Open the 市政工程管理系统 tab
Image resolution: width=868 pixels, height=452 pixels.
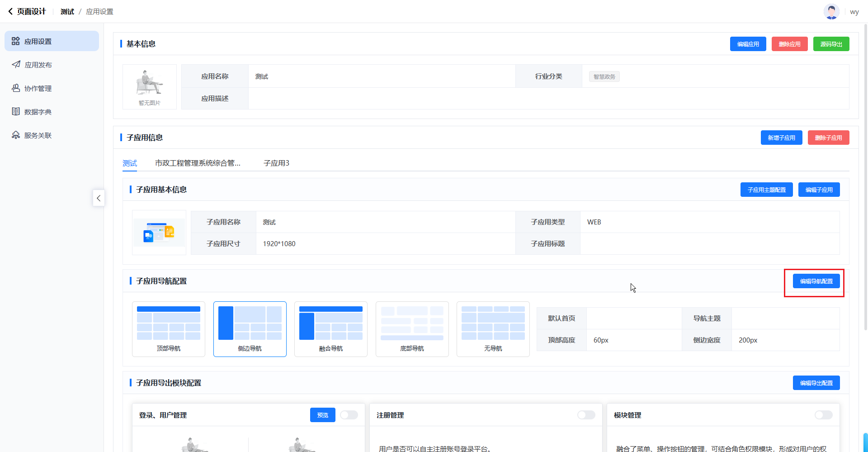pyautogui.click(x=198, y=163)
